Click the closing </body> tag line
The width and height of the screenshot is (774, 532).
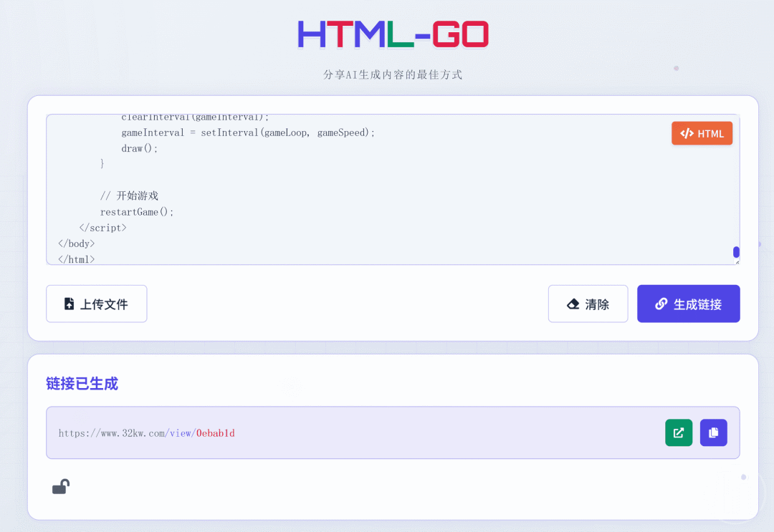point(77,243)
